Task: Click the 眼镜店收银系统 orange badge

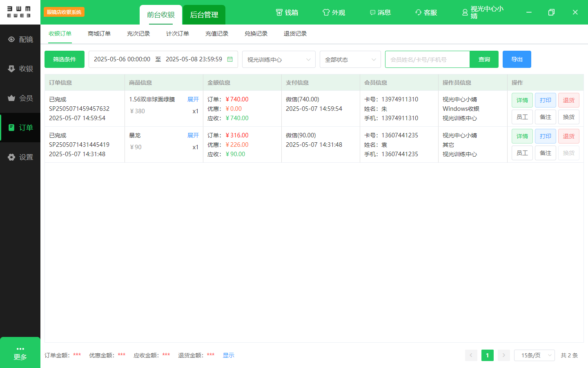Action: (64, 12)
